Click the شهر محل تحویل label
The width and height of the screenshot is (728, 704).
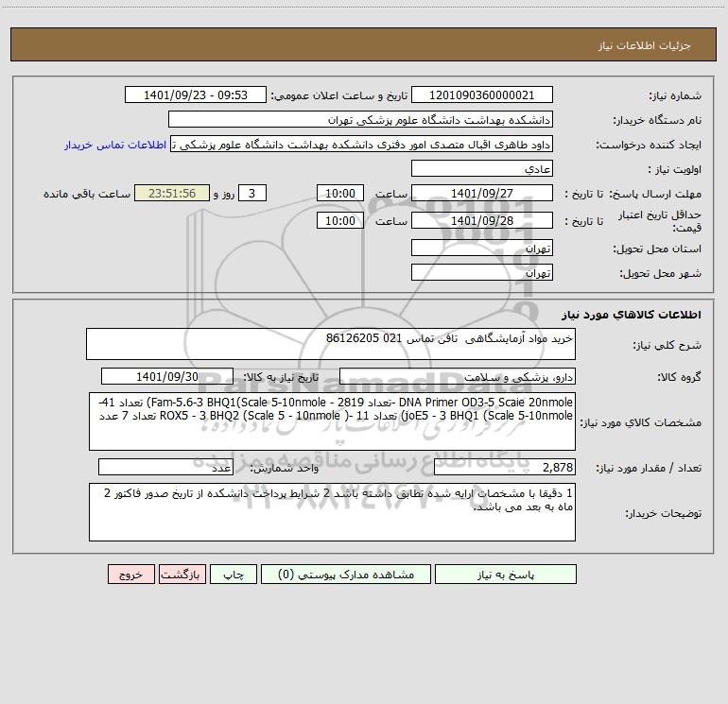click(660, 273)
